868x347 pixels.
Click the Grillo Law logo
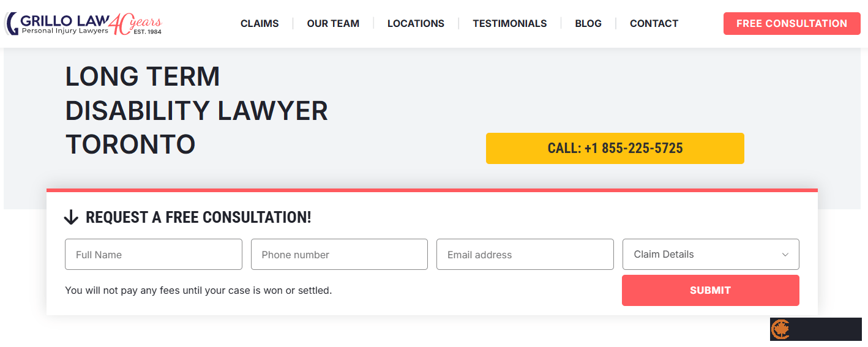pyautogui.click(x=58, y=23)
